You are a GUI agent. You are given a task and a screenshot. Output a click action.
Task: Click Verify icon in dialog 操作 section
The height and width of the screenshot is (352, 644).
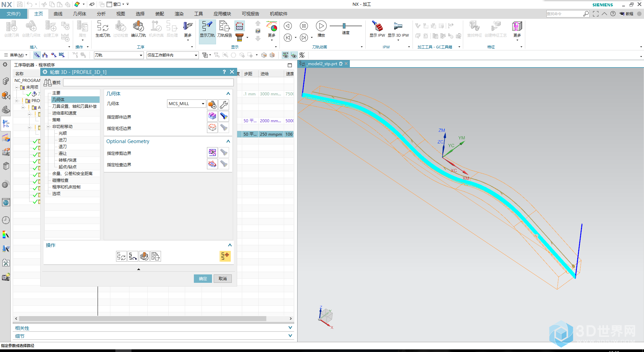coord(144,256)
